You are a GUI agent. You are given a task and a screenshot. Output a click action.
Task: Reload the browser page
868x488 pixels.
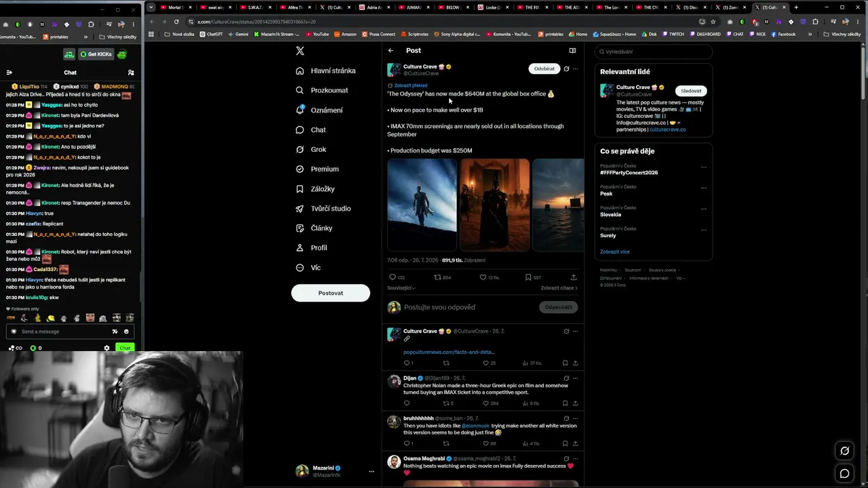[176, 22]
